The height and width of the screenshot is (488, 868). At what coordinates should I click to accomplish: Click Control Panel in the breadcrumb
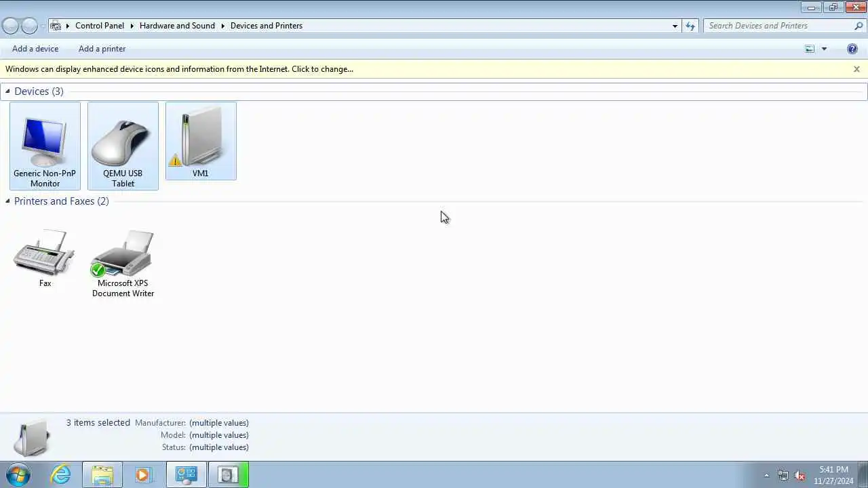tap(100, 26)
